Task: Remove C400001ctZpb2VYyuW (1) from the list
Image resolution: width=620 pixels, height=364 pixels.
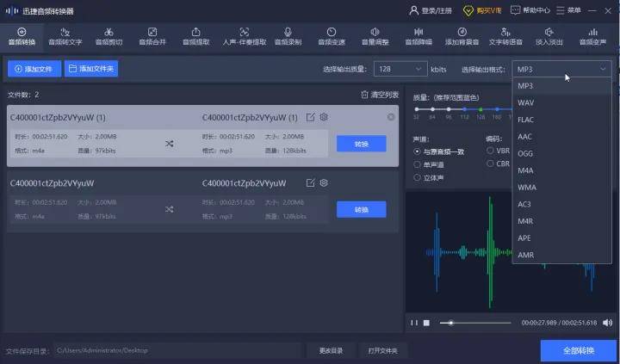Action: tap(391, 117)
